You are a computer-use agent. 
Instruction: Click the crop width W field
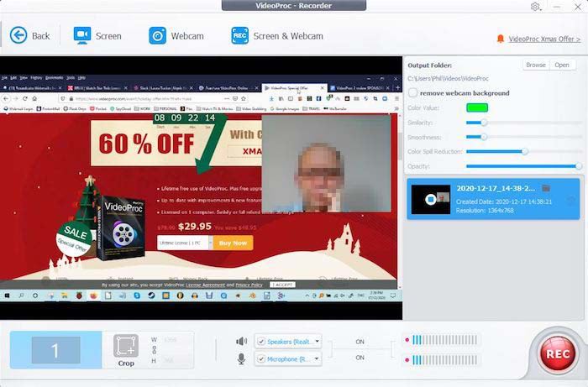[172, 340]
